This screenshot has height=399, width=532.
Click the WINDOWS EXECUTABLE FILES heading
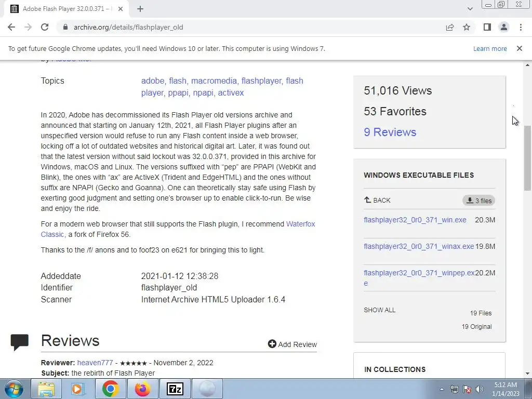click(419, 175)
